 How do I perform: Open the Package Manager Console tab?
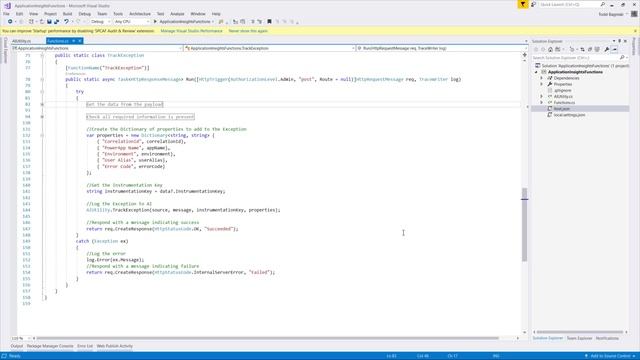(50, 346)
